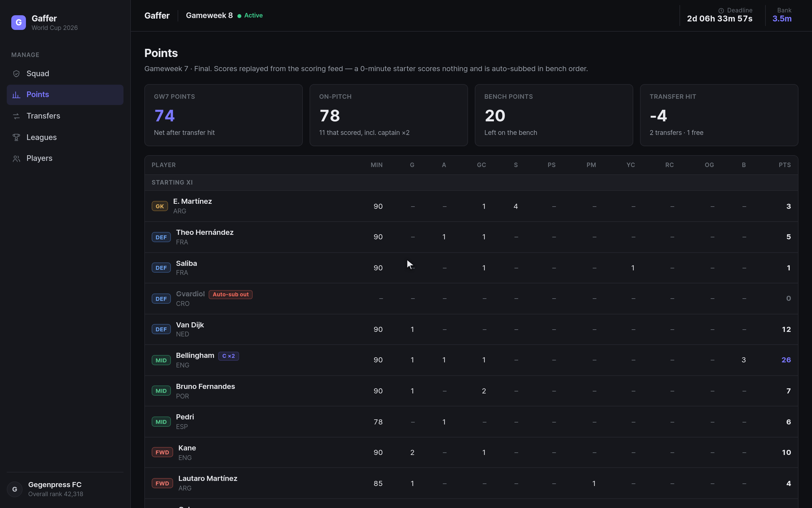812x508 pixels.
Task: Click the GK badge next to E. Martínez
Action: pyautogui.click(x=160, y=206)
